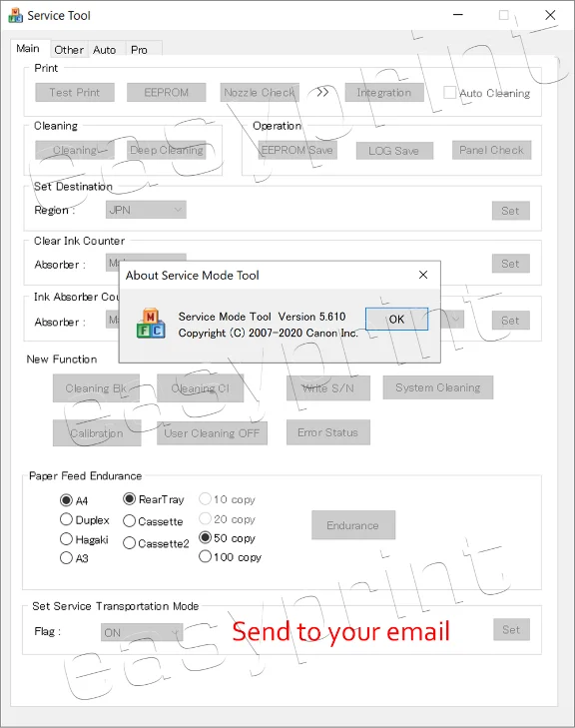The width and height of the screenshot is (575, 728).
Task: Open the Auto tab
Action: coord(105,50)
